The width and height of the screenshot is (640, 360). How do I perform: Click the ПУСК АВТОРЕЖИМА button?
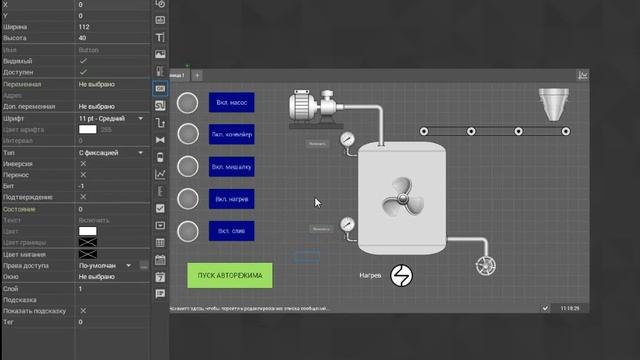tap(230, 276)
